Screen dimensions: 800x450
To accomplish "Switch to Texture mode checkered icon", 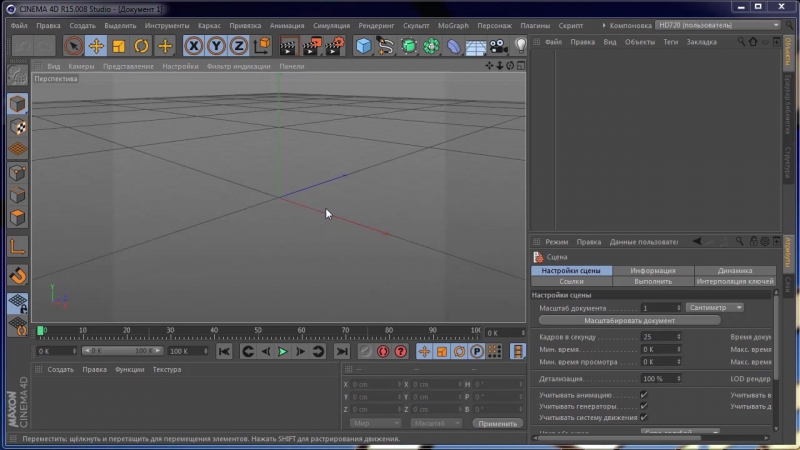I will click(x=17, y=127).
